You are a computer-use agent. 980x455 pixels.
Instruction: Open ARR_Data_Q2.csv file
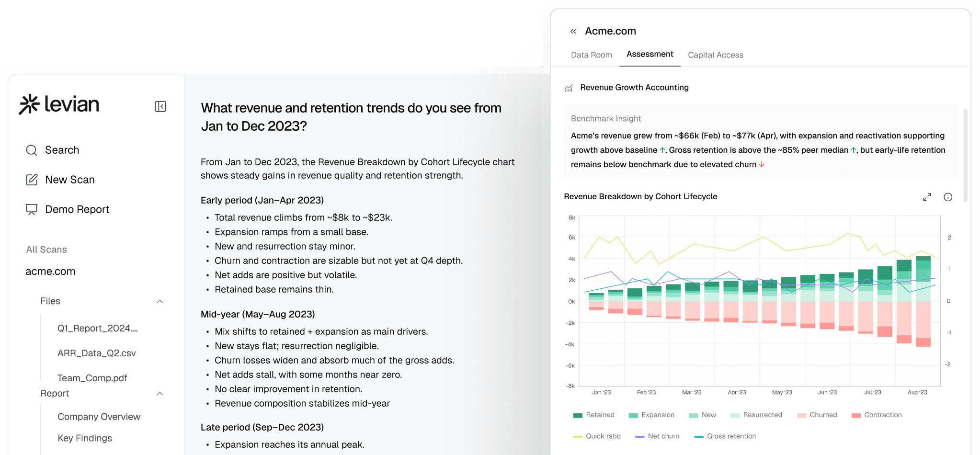click(97, 353)
